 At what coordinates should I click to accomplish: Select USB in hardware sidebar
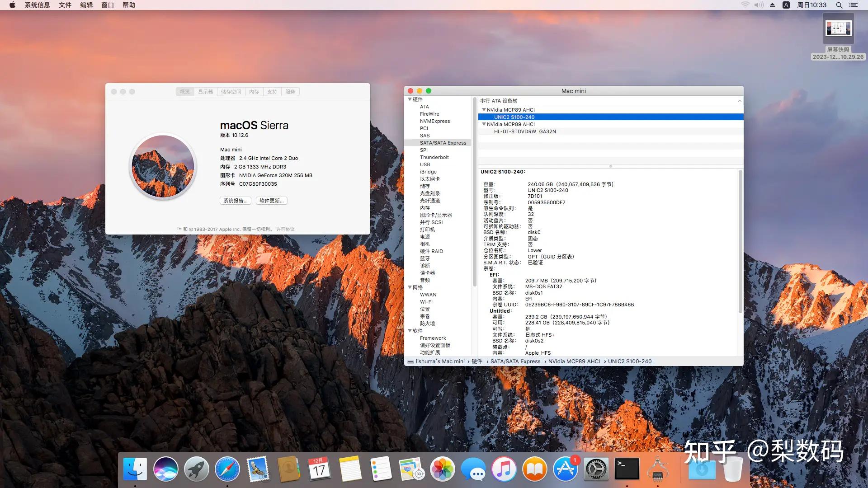(x=425, y=164)
